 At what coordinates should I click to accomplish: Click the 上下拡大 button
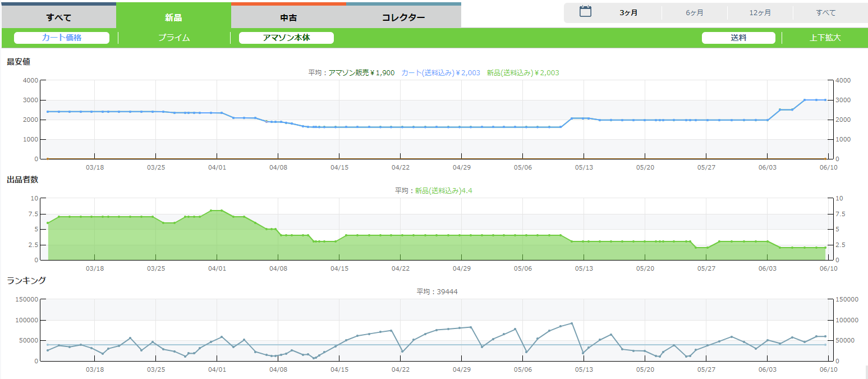click(x=825, y=38)
